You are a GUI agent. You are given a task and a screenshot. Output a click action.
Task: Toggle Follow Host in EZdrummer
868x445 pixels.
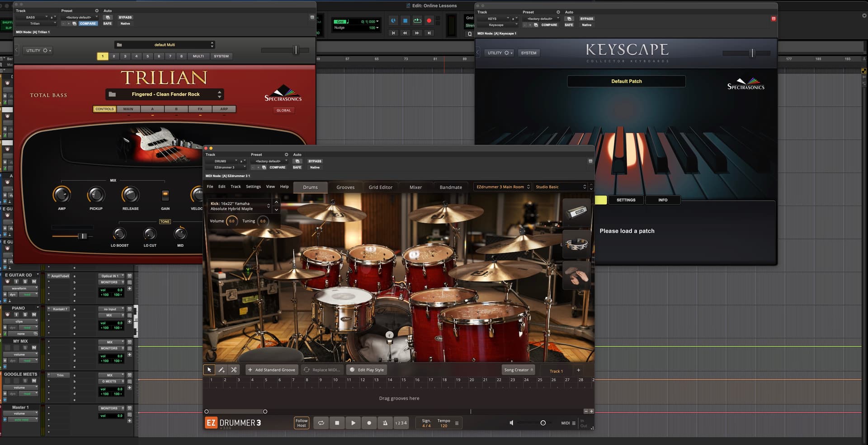pyautogui.click(x=302, y=423)
